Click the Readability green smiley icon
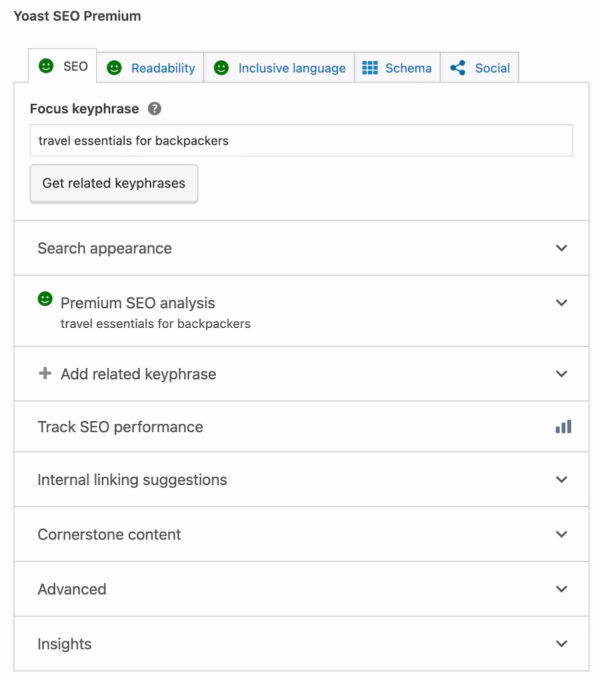The width and height of the screenshot is (600, 680). tap(114, 68)
